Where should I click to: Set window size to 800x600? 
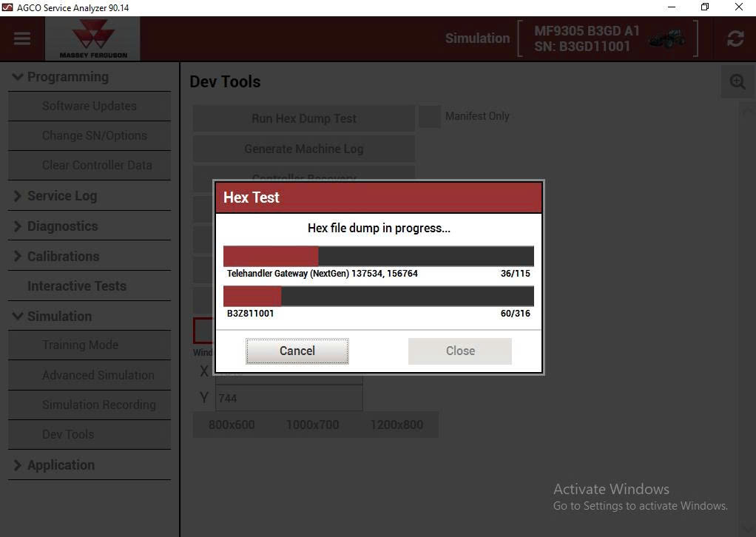coord(232,425)
